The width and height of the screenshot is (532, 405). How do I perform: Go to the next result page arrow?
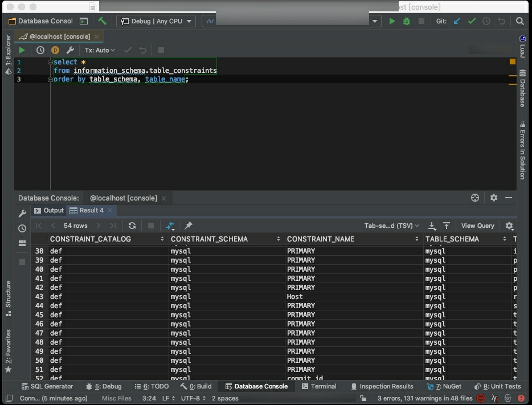click(x=99, y=226)
